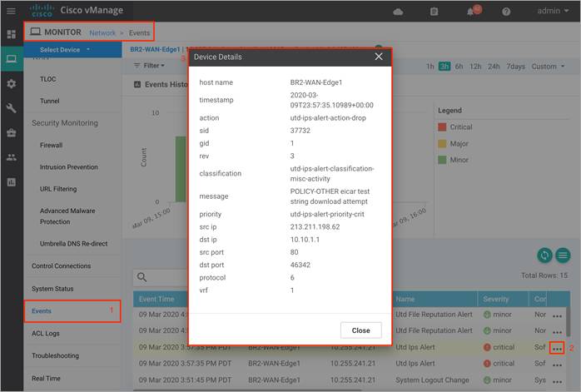
Task: Open Umbrella DNS Re-direct
Action: (x=74, y=243)
